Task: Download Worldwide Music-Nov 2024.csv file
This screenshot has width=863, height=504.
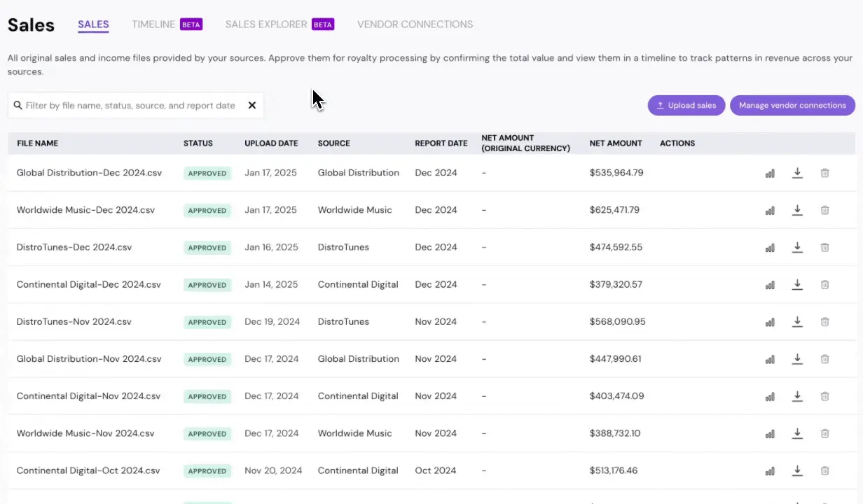Action: coord(797,433)
